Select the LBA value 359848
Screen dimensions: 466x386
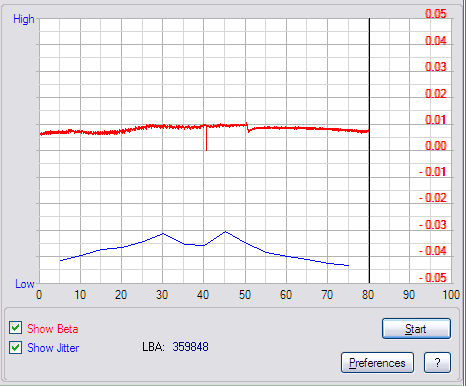[x=190, y=347]
